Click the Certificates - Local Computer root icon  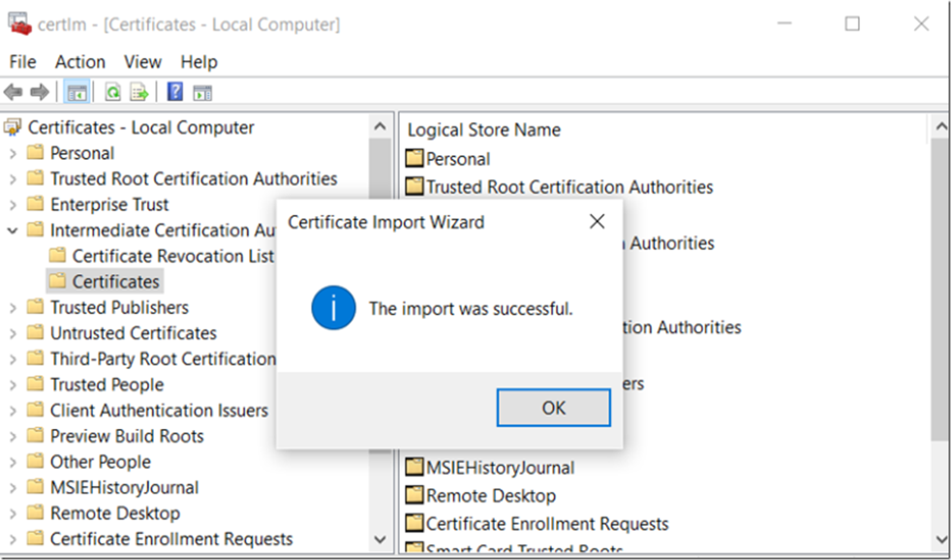12,127
